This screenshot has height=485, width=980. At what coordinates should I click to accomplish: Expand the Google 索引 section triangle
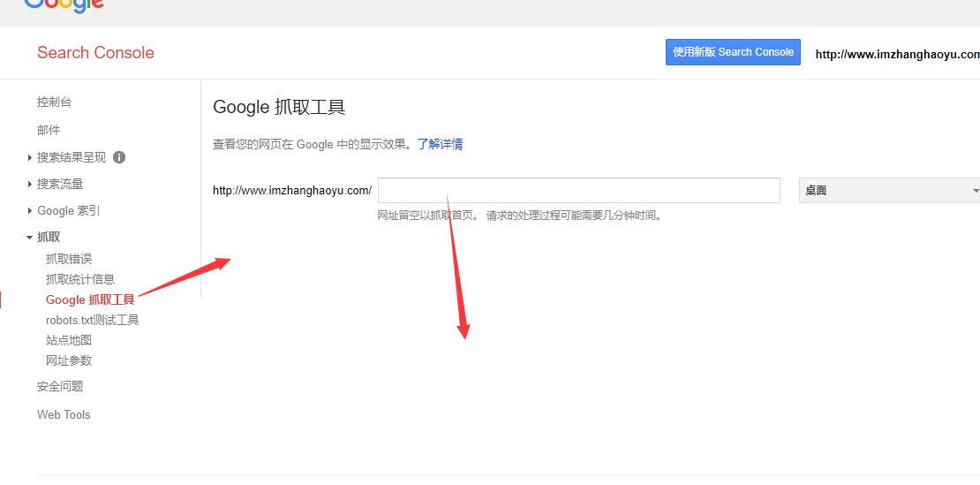30,211
